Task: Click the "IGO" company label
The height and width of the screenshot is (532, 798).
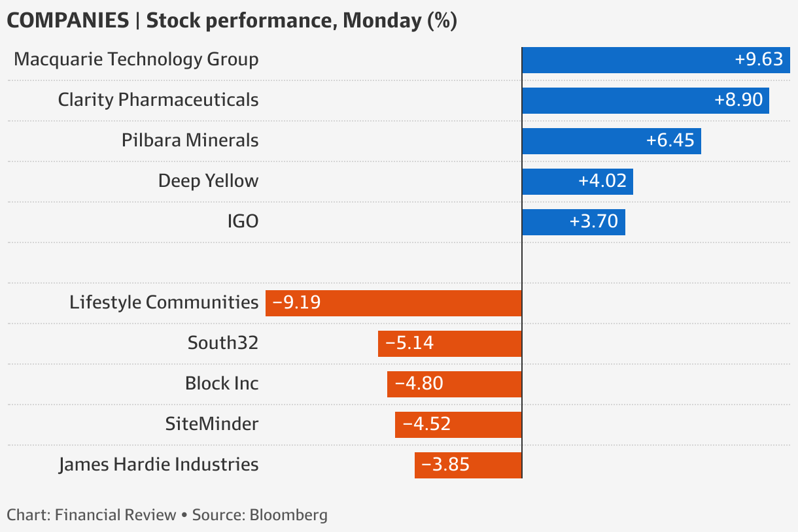Action: coord(243,222)
